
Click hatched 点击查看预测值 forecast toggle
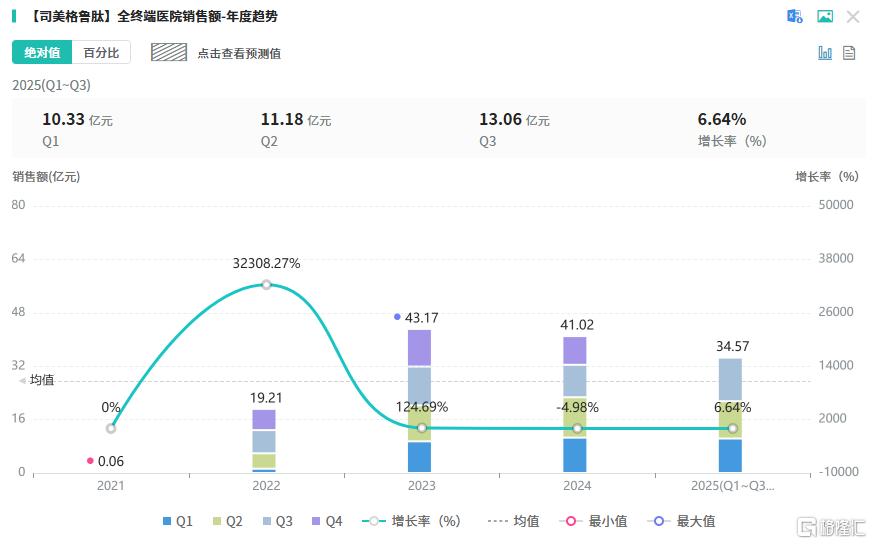169,52
